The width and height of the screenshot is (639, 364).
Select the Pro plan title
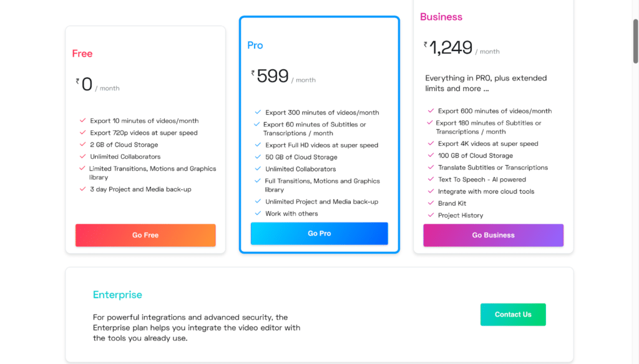(x=255, y=45)
